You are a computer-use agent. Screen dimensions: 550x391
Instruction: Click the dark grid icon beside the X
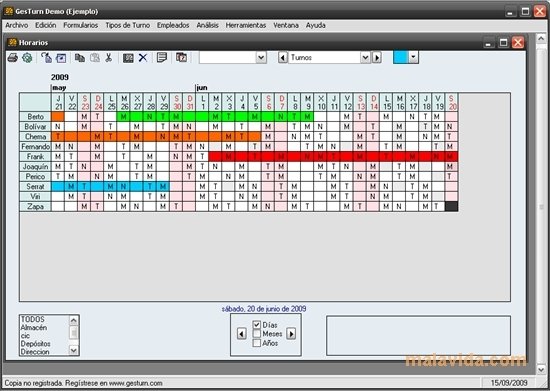point(128,58)
